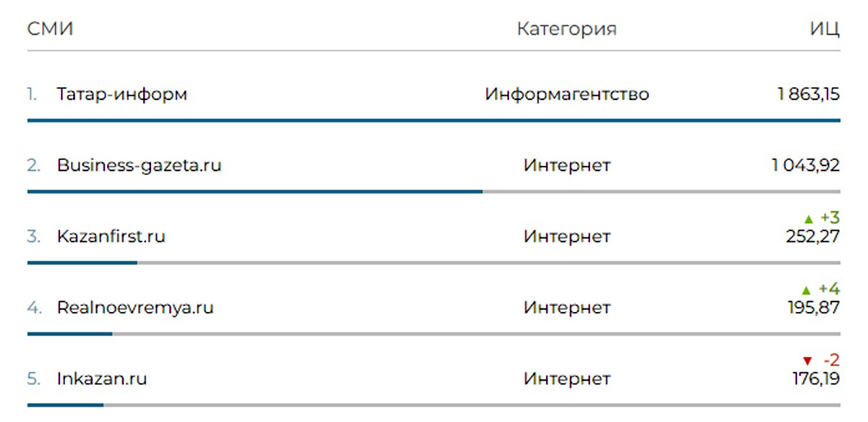Click the +4 rank change indicator
Viewport: 868px width, 422px height.
click(829, 290)
